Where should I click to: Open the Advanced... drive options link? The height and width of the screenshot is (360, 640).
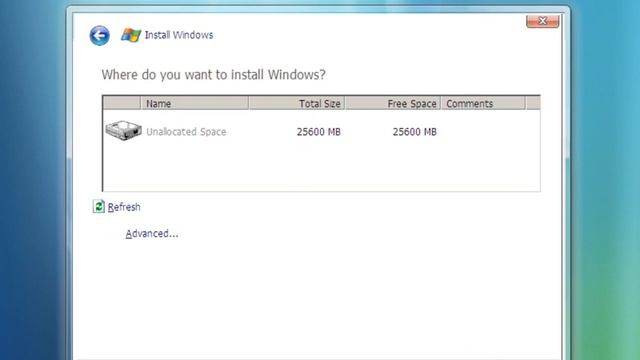152,233
